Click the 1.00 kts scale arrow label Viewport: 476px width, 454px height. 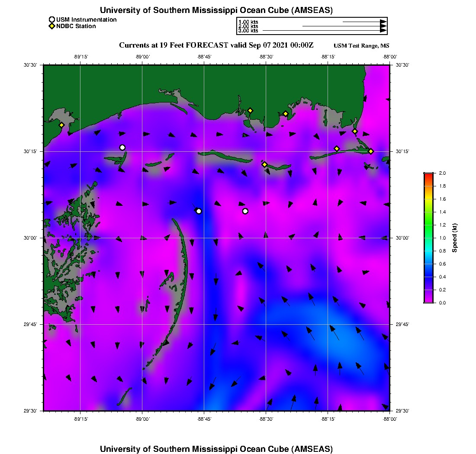coord(248,22)
